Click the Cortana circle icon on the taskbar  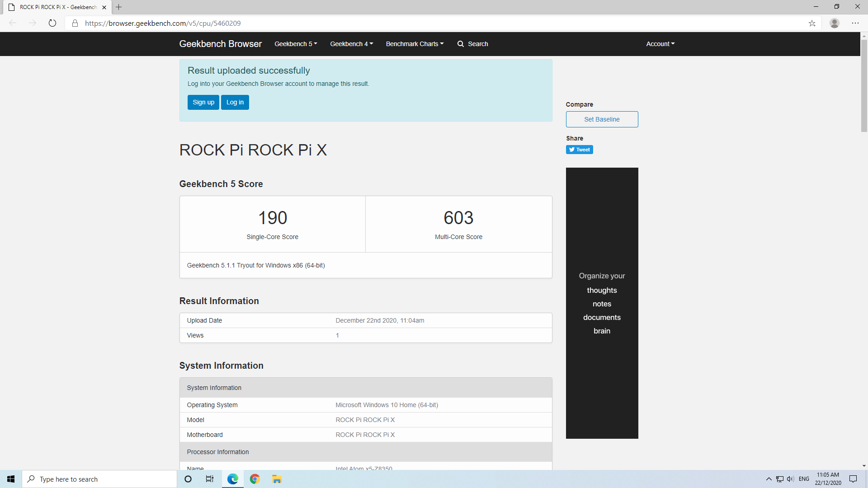pyautogui.click(x=188, y=479)
